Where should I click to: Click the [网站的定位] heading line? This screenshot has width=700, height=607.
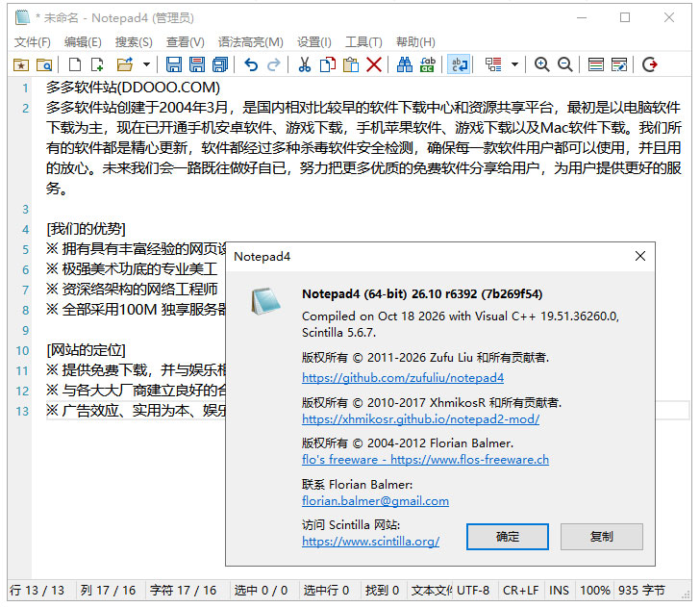click(x=86, y=350)
